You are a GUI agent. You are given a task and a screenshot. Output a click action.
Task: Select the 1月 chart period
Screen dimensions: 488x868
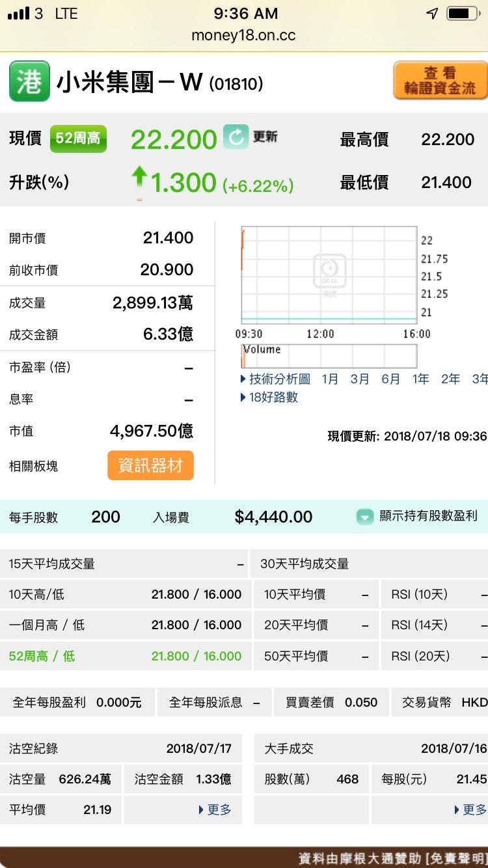click(330, 379)
